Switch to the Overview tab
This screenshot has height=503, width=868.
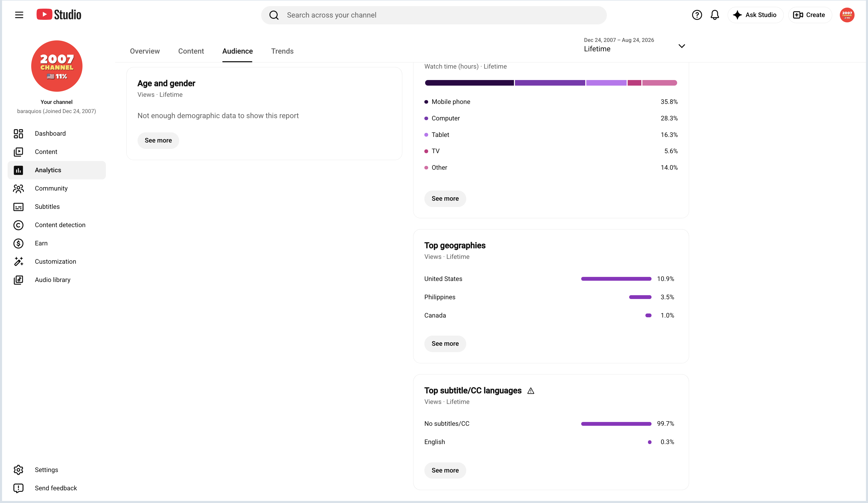pos(145,51)
